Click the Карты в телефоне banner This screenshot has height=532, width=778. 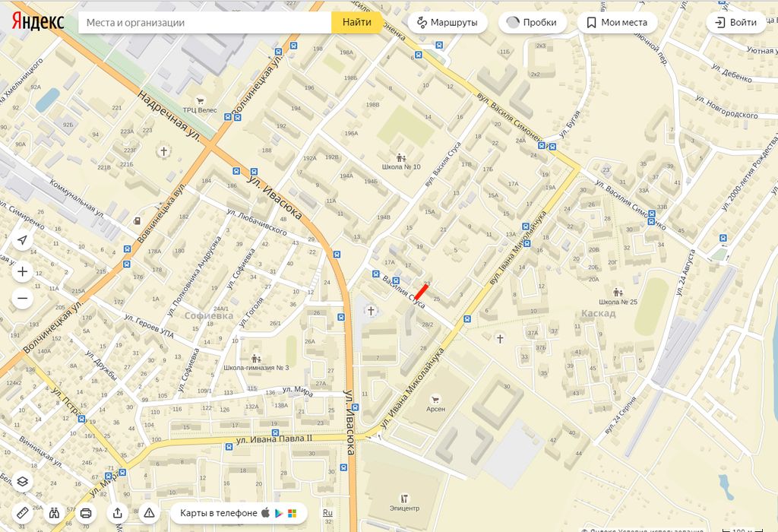tap(239, 513)
